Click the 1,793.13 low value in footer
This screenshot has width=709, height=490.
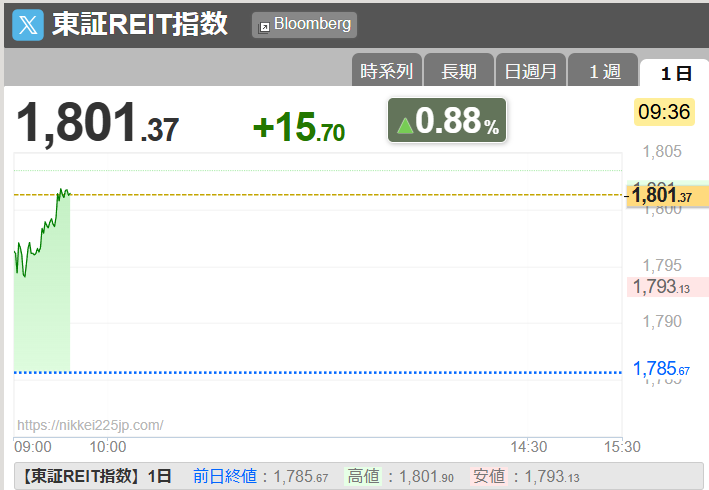[x=552, y=476]
